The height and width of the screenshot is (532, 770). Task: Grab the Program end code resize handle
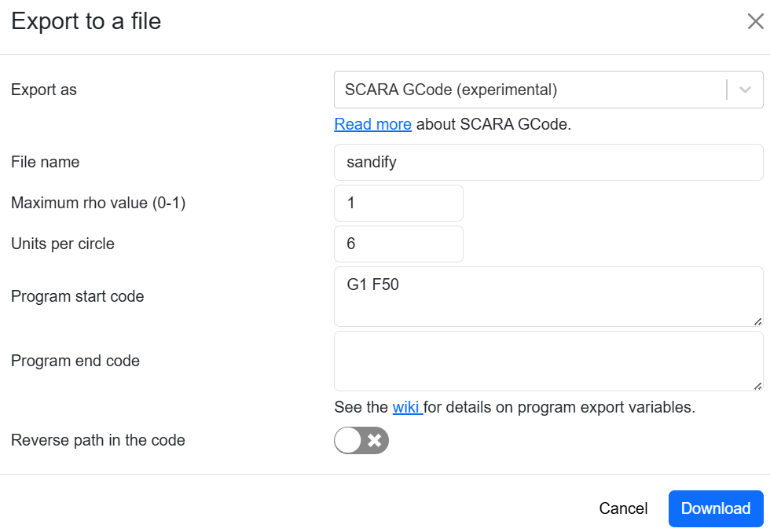tap(757, 385)
